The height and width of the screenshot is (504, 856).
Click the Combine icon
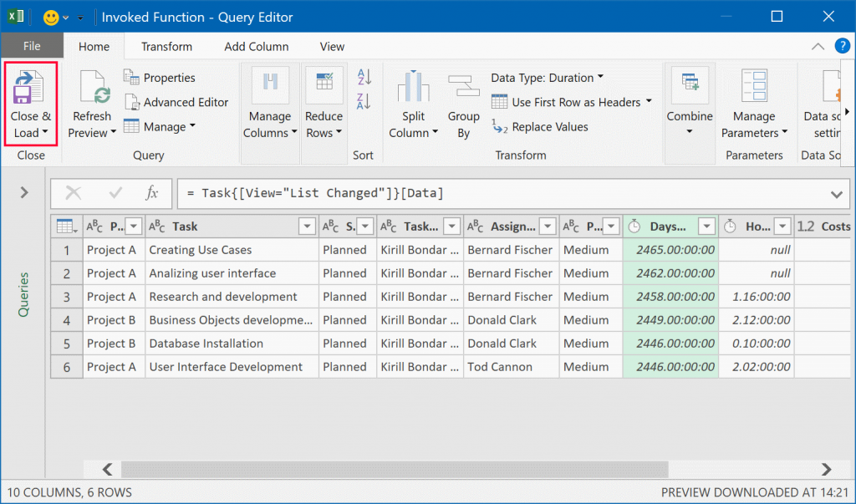coord(690,84)
